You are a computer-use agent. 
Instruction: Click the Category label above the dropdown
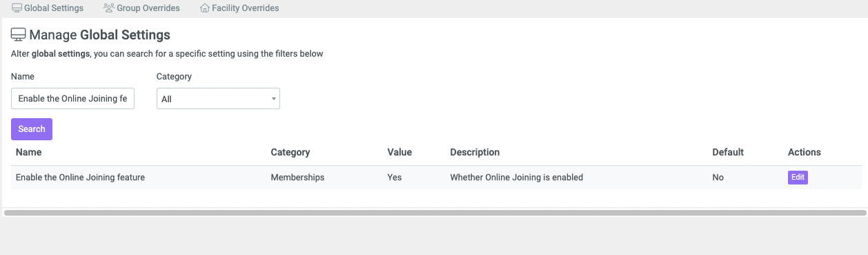[174, 77]
